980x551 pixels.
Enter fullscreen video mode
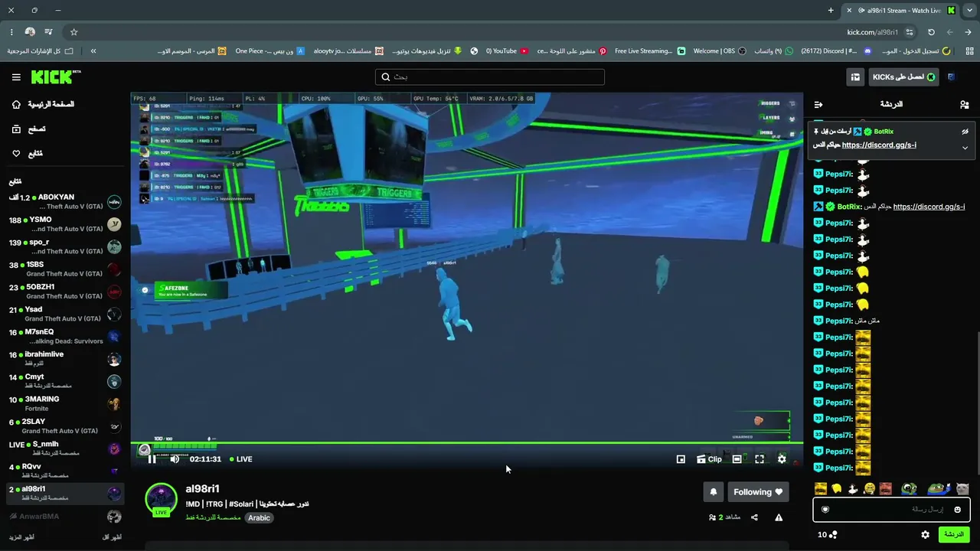point(759,459)
